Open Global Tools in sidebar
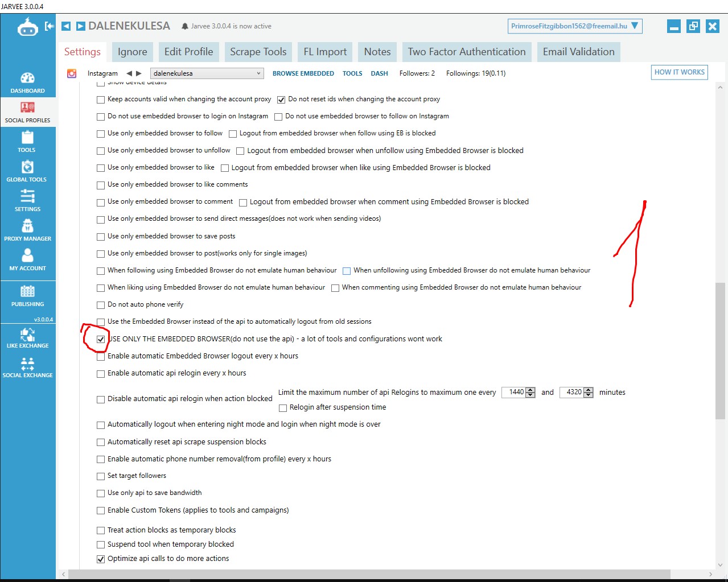The height and width of the screenshot is (582, 728). point(27,171)
